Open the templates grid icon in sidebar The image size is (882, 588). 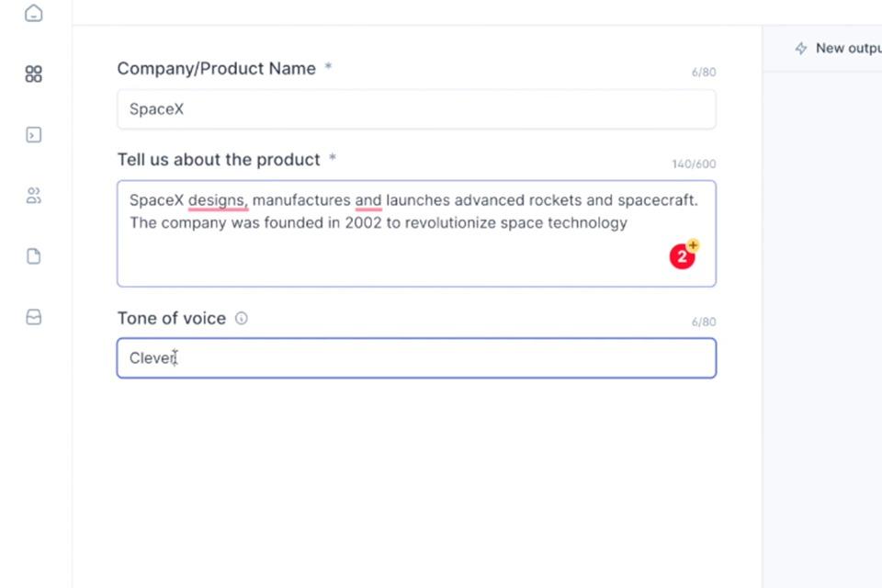34,73
